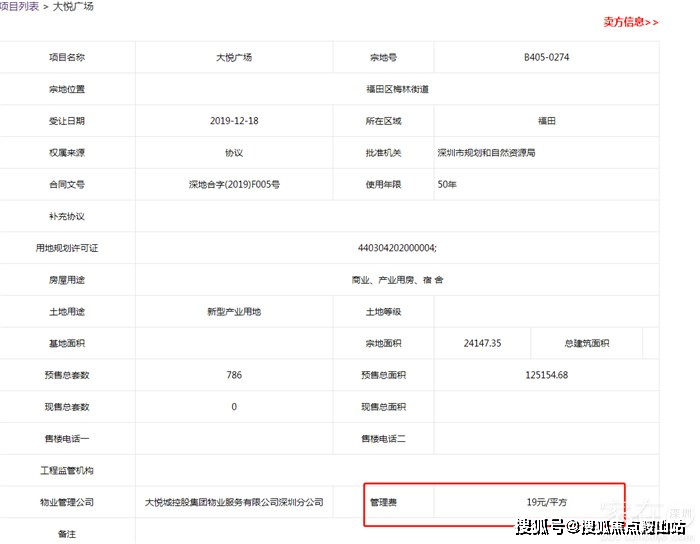Select the area value 24147.35

(482, 343)
